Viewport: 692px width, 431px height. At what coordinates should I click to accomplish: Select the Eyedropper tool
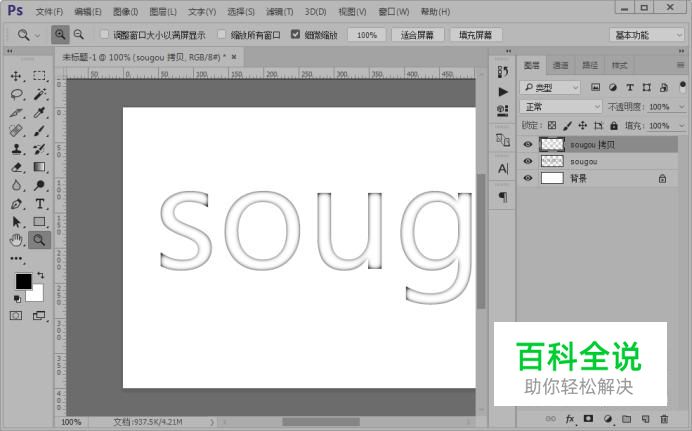[39, 112]
